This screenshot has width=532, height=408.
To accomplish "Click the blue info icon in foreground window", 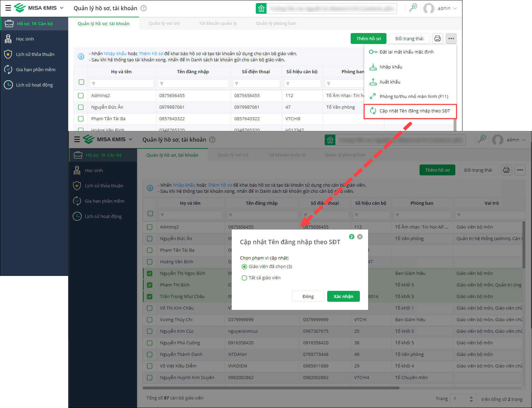I will 150,188.
